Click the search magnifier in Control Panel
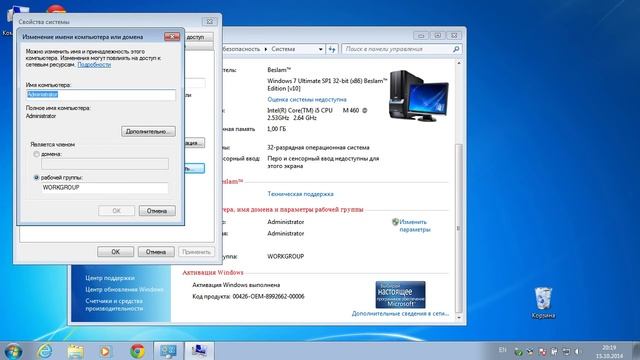The image size is (640, 360). pos(456,49)
